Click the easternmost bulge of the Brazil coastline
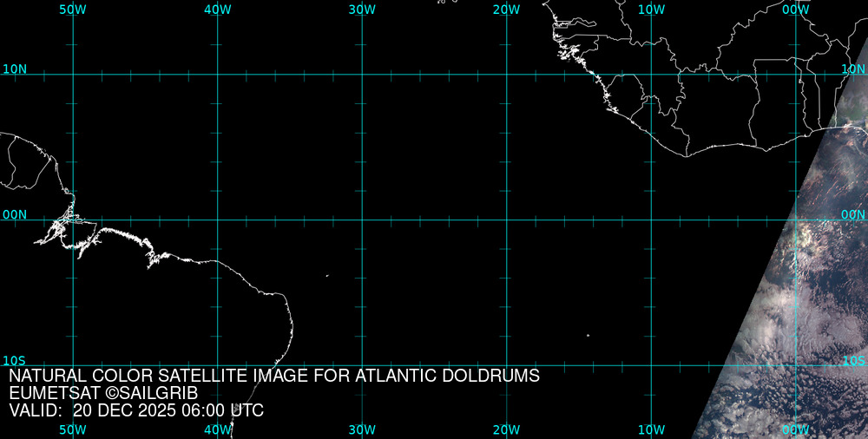This screenshot has height=439, width=868. [x=292, y=323]
